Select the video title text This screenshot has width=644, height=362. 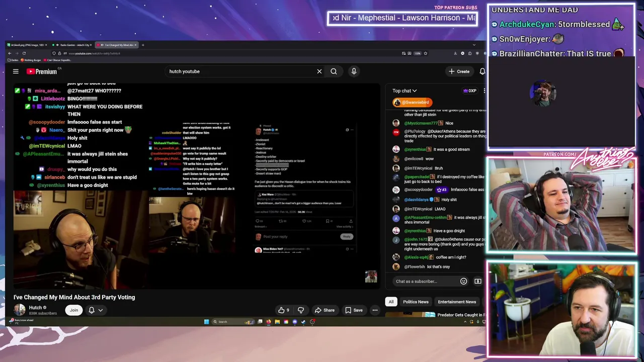74,297
